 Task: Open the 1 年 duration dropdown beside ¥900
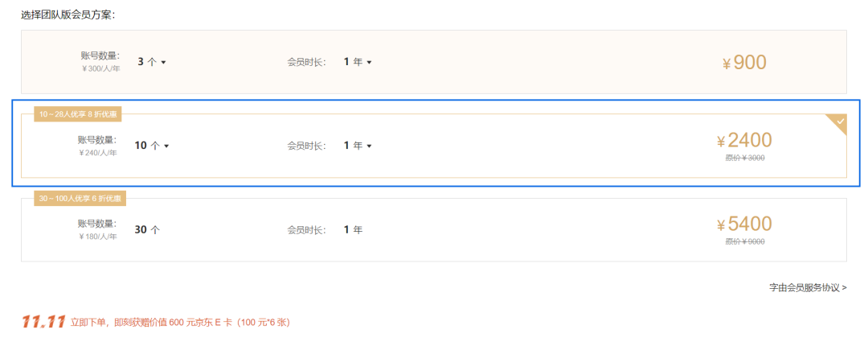tap(358, 62)
